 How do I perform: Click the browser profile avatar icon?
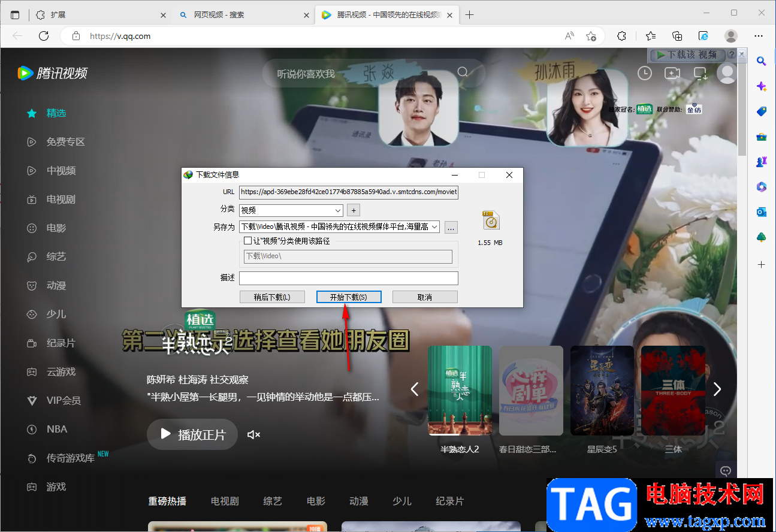coord(731,36)
